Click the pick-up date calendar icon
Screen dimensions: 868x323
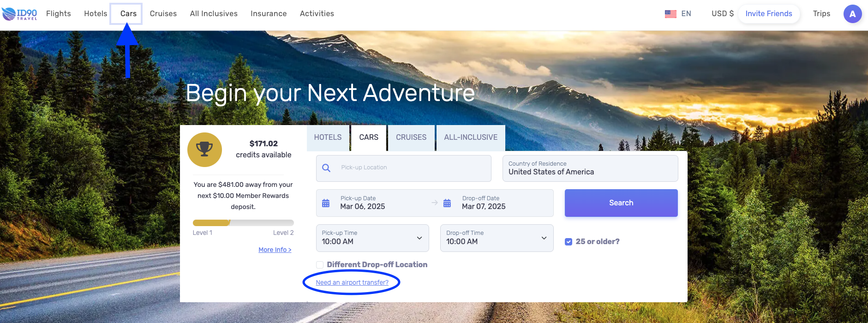coord(326,203)
